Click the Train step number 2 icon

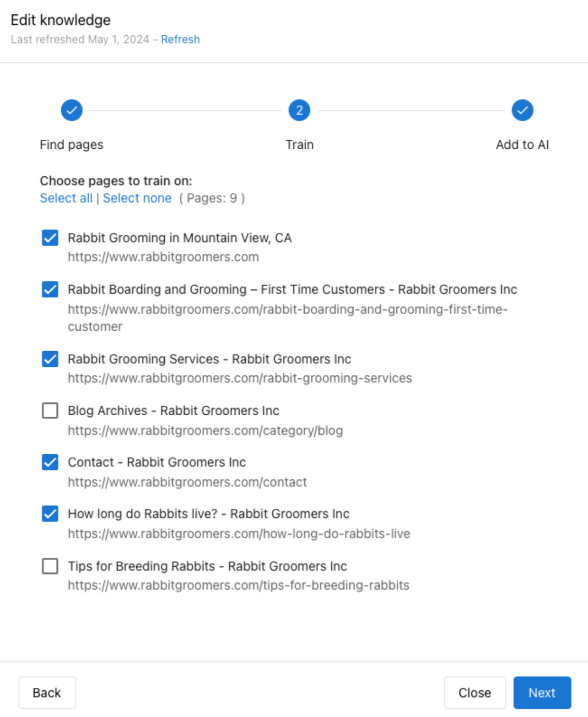tap(299, 110)
